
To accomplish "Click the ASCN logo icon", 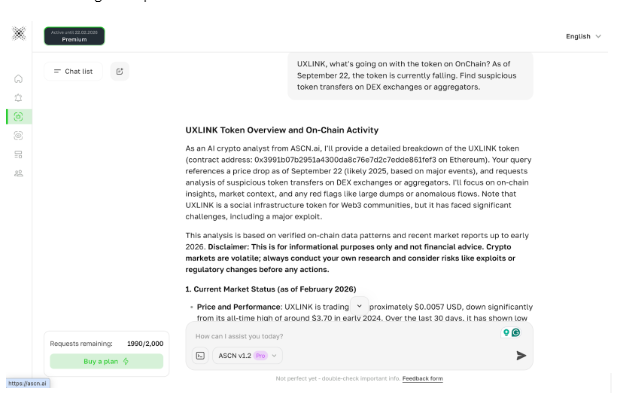I will click(18, 35).
